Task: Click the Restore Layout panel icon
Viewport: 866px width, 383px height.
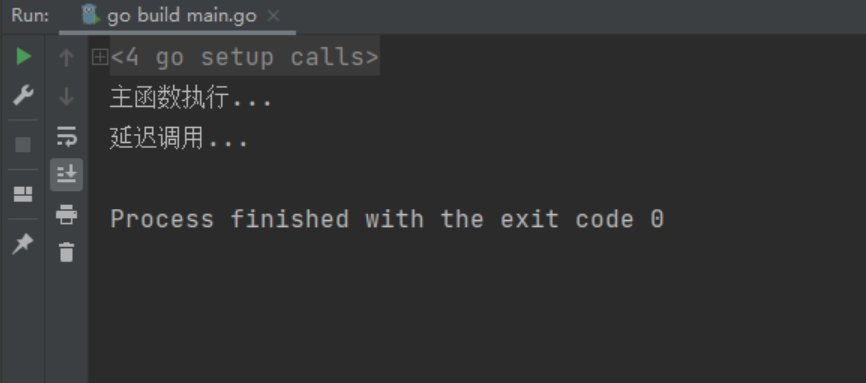Action: (x=23, y=194)
